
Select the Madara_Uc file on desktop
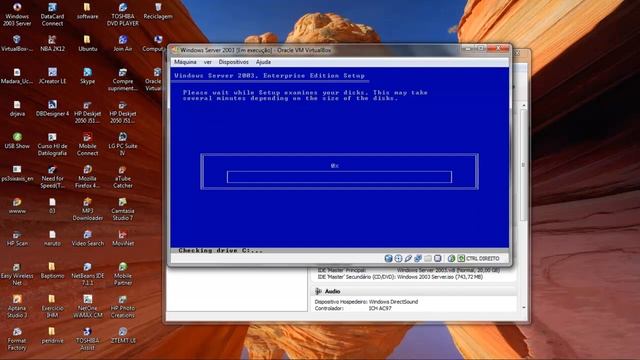point(17,76)
